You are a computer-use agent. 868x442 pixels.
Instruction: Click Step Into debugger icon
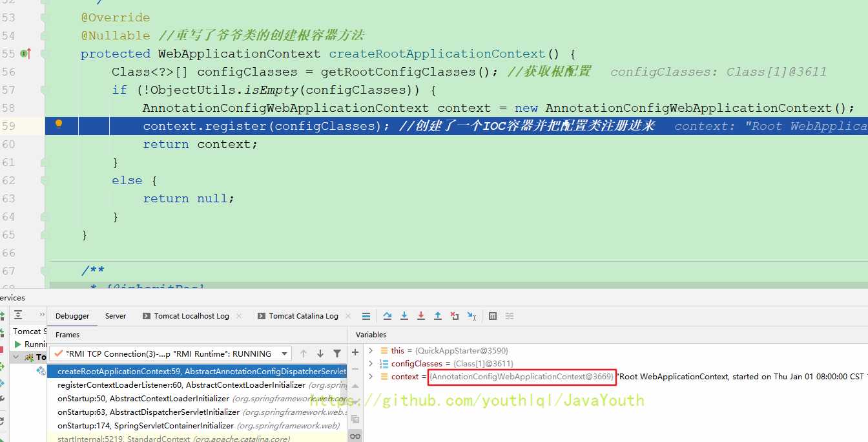[x=404, y=316]
